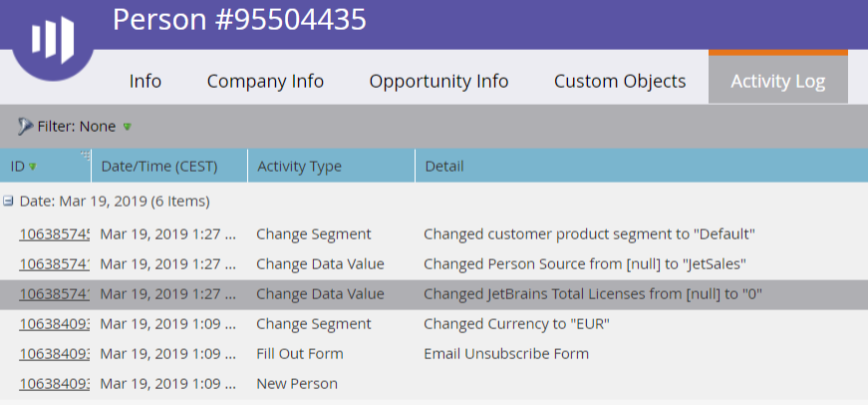Open the Person Source change ID link

point(54,264)
